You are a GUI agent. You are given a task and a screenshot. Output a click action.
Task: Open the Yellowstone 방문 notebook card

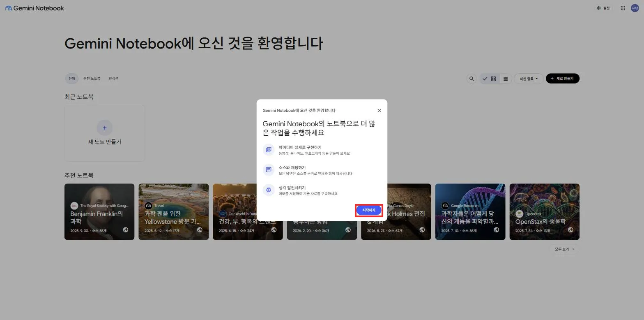173,212
